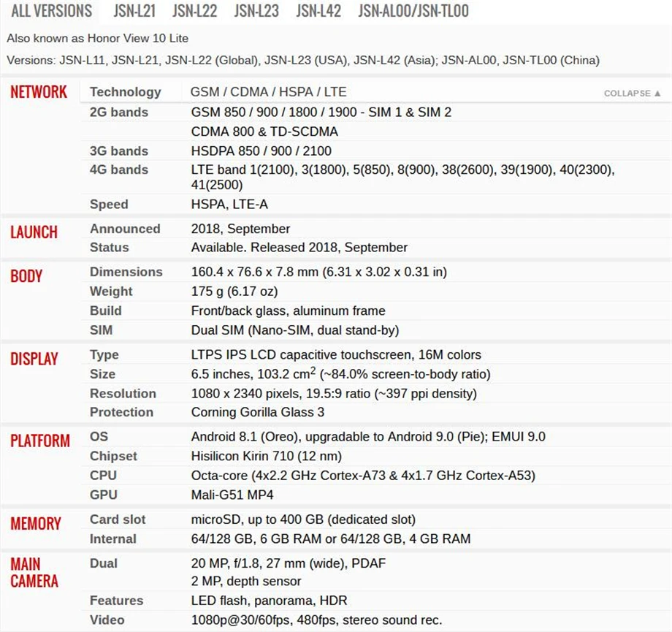Image resolution: width=672 pixels, height=632 pixels.
Task: Click the Octa-core CPU description value
Action: click(363, 476)
